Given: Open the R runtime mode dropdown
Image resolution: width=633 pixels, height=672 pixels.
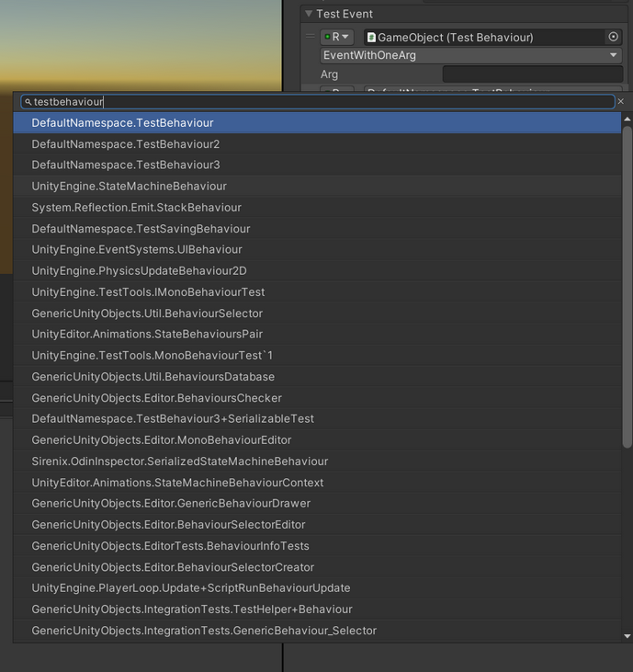Looking at the screenshot, I should coord(337,38).
